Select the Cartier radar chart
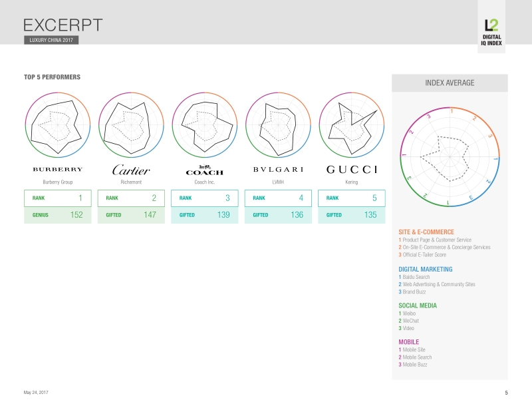 pos(131,124)
